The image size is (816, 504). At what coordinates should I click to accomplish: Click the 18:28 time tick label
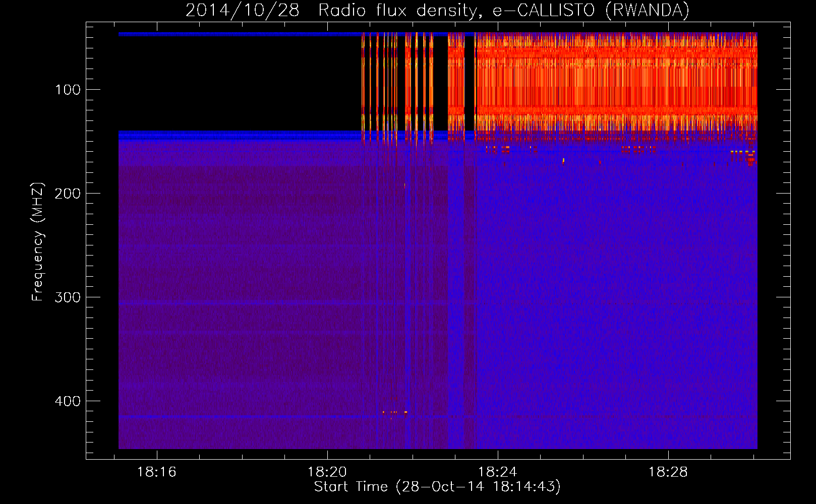coord(668,472)
